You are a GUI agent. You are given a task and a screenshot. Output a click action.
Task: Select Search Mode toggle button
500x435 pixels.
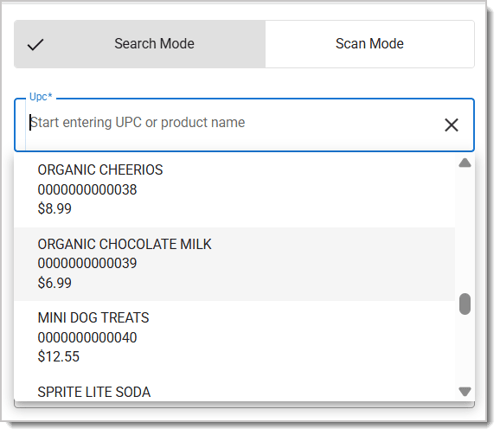(140, 44)
